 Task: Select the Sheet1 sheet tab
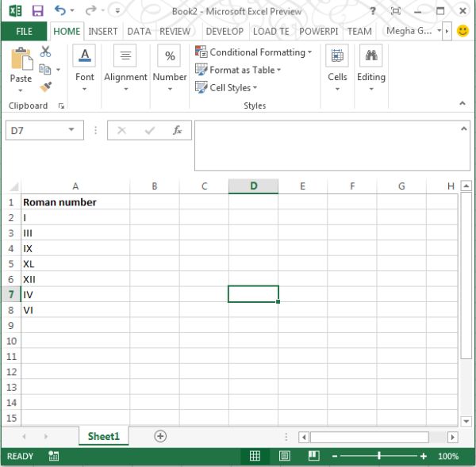pos(103,436)
